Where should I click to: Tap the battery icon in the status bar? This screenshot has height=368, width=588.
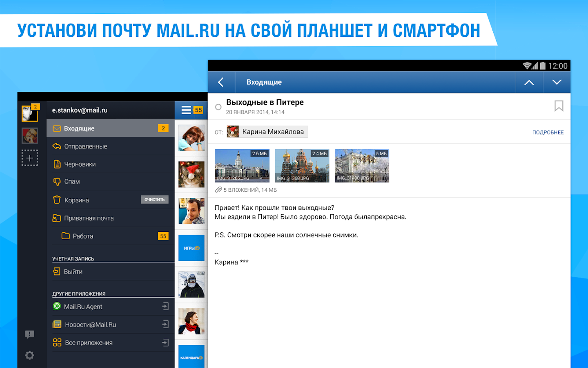(x=543, y=65)
